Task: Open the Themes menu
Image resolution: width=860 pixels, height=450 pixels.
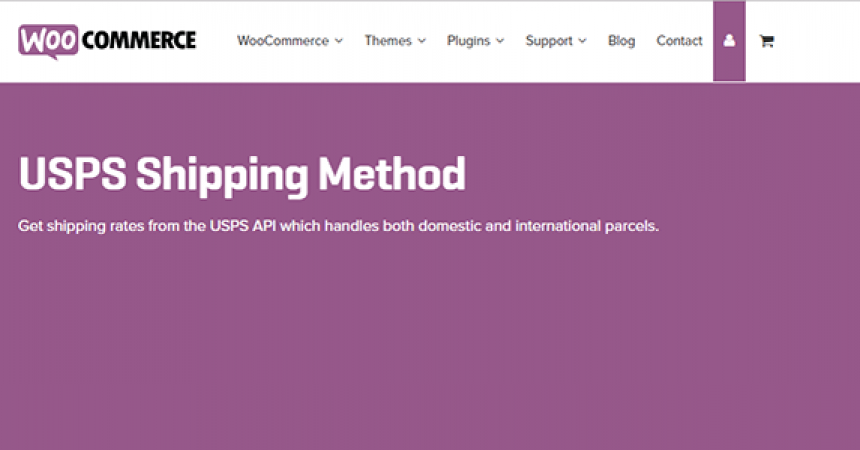Action: pyautogui.click(x=388, y=41)
